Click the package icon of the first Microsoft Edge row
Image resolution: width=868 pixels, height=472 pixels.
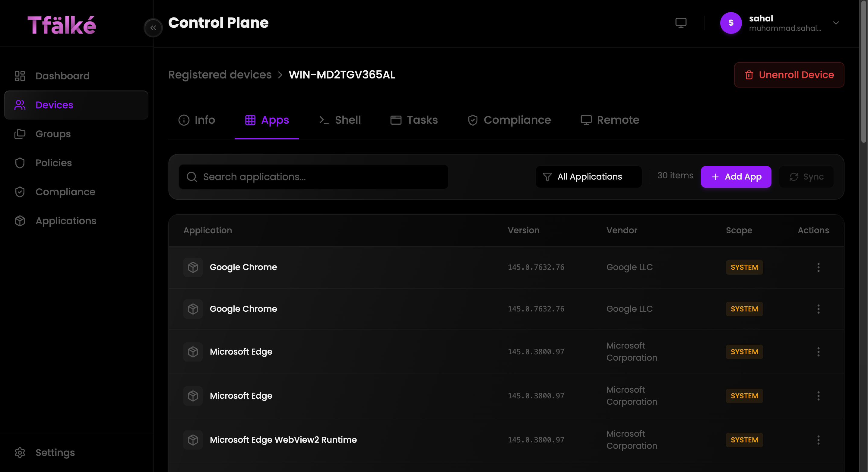[x=193, y=352]
